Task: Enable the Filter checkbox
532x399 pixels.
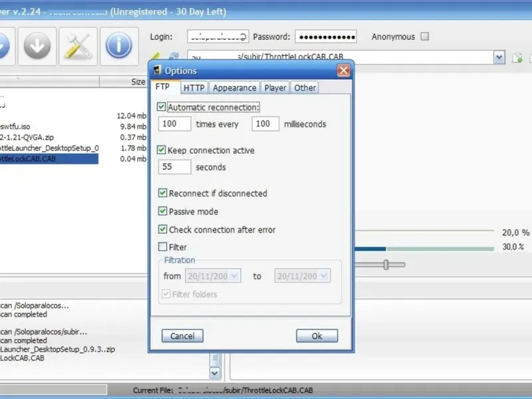Action: (162, 247)
